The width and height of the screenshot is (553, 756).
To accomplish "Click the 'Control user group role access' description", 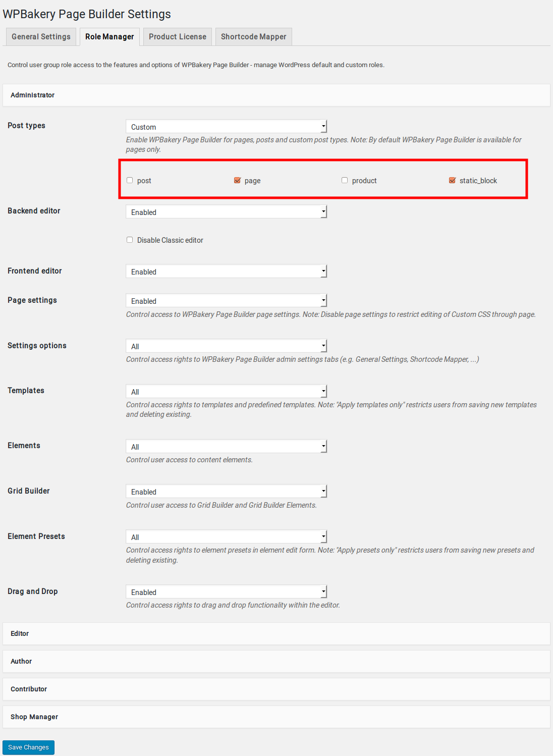I will pyautogui.click(x=196, y=65).
